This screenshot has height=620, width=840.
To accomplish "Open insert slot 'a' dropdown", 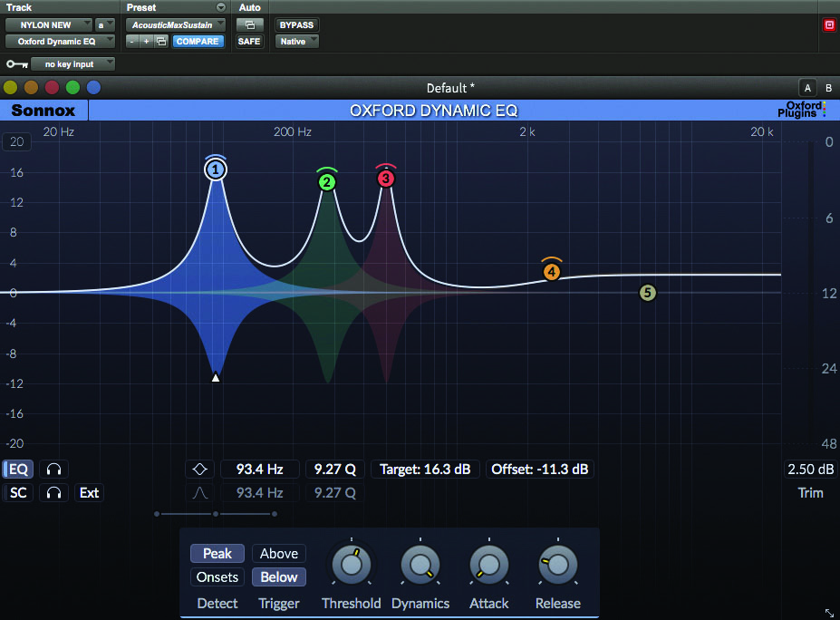I will click(x=104, y=25).
